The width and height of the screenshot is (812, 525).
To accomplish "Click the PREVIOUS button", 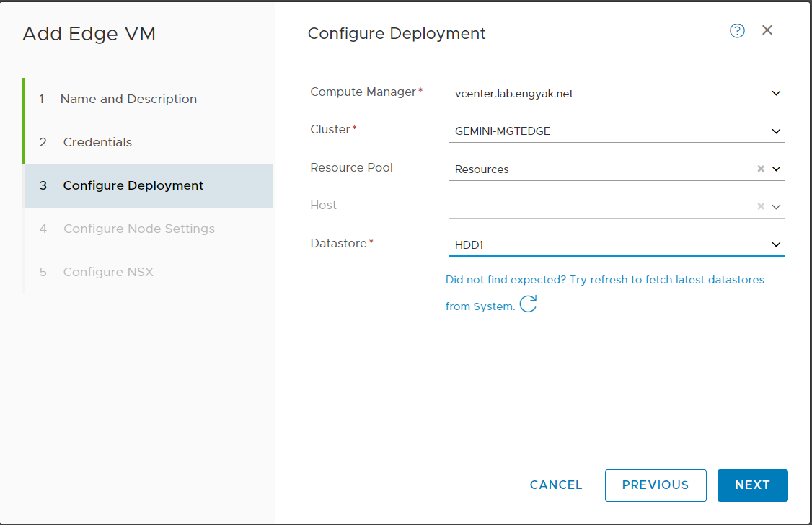I will click(655, 485).
